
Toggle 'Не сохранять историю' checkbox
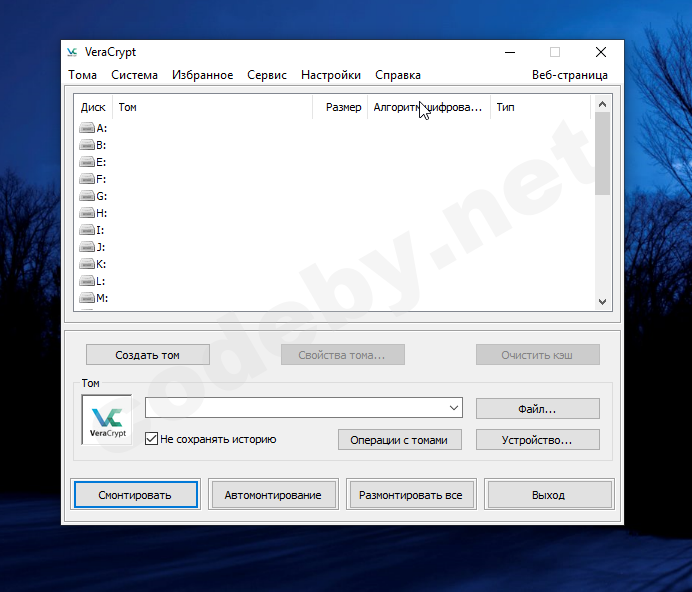pyautogui.click(x=151, y=439)
